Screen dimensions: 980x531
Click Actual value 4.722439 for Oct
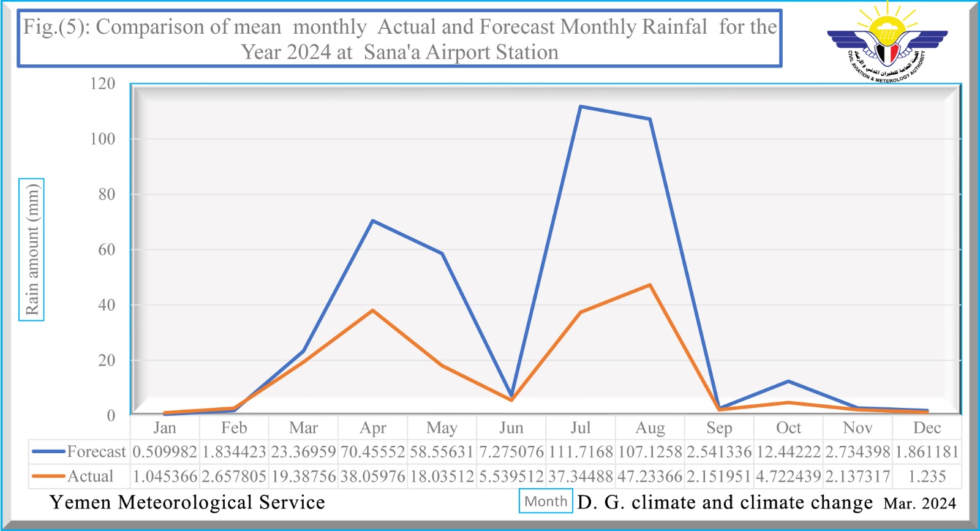pyautogui.click(x=788, y=476)
